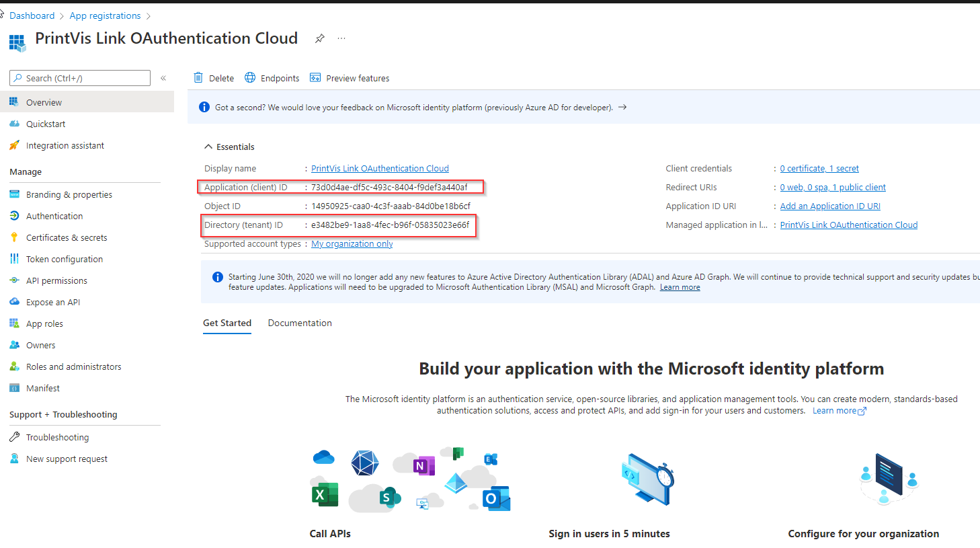Go to API permissions

[x=56, y=280]
